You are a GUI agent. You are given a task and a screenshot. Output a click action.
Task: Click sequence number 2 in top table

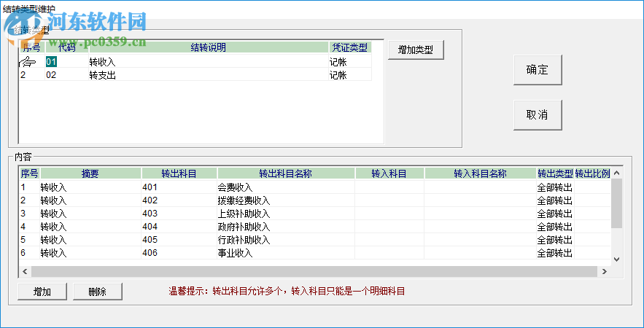pyautogui.click(x=23, y=75)
